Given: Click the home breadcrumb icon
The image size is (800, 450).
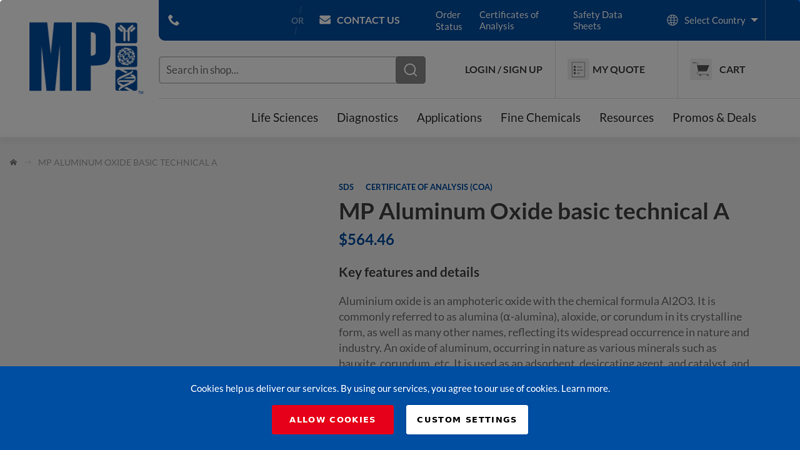Looking at the screenshot, I should tap(13, 162).
